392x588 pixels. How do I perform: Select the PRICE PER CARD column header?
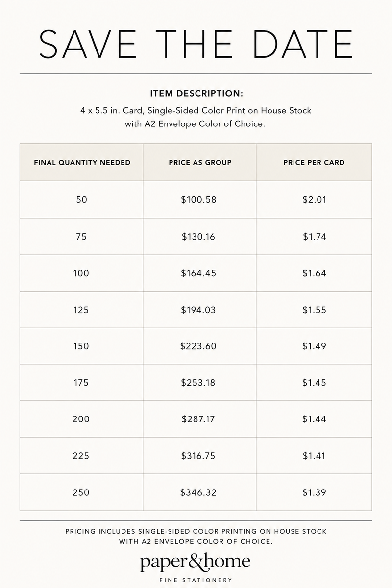[x=314, y=162]
